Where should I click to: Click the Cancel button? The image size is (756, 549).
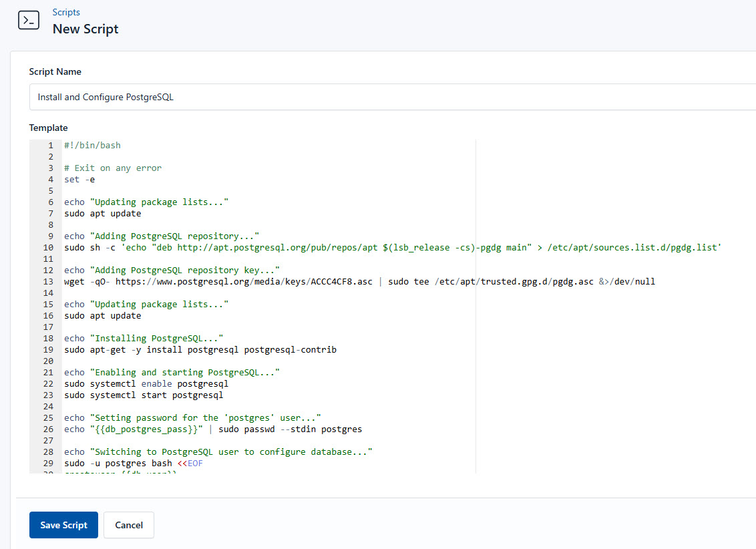pos(128,525)
